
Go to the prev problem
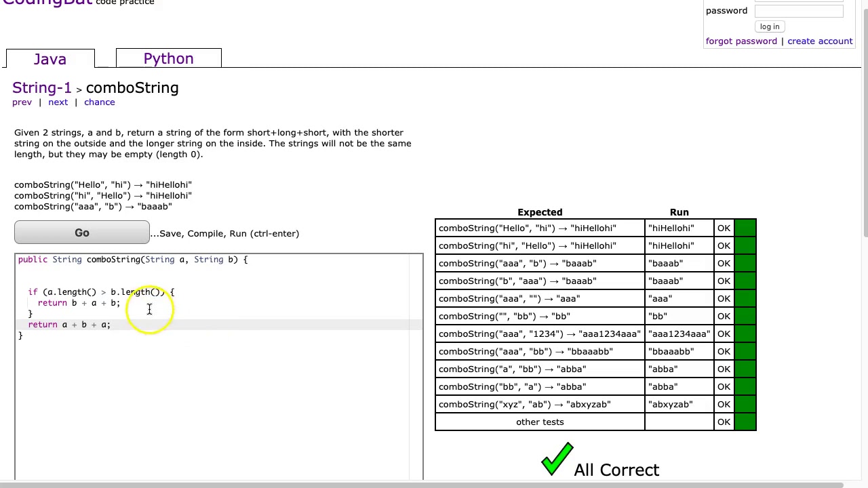[x=22, y=102]
